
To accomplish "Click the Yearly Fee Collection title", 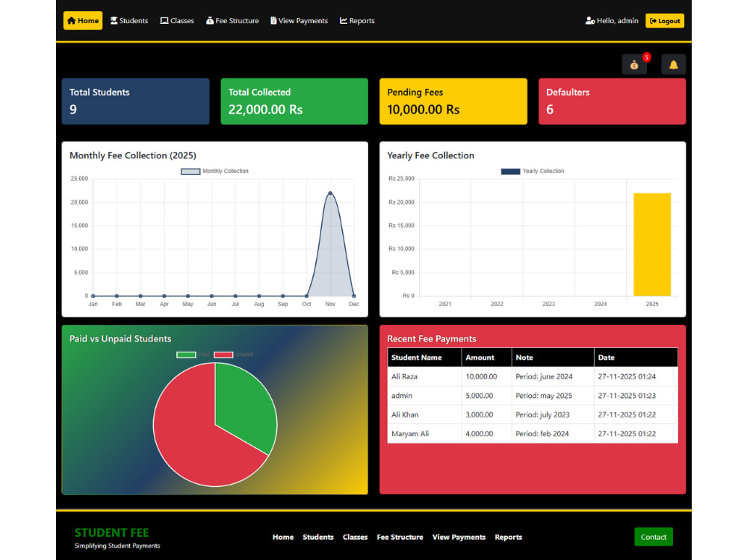I will (x=431, y=156).
